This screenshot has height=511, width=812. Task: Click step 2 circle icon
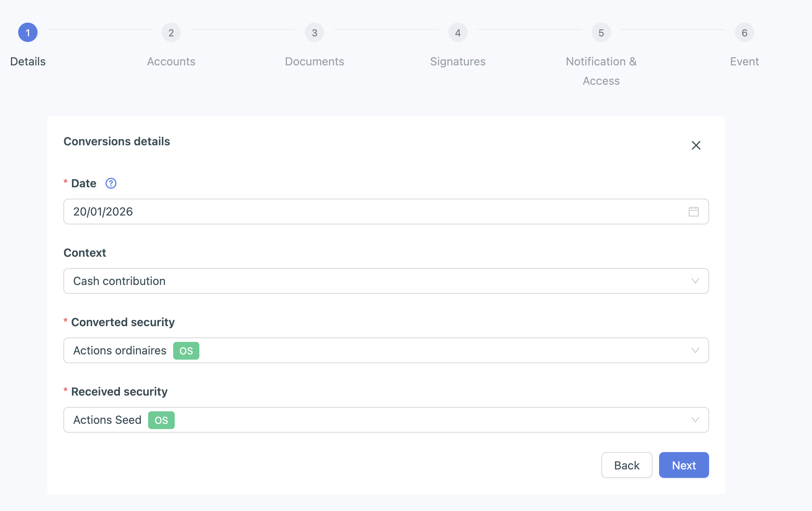pyautogui.click(x=171, y=33)
